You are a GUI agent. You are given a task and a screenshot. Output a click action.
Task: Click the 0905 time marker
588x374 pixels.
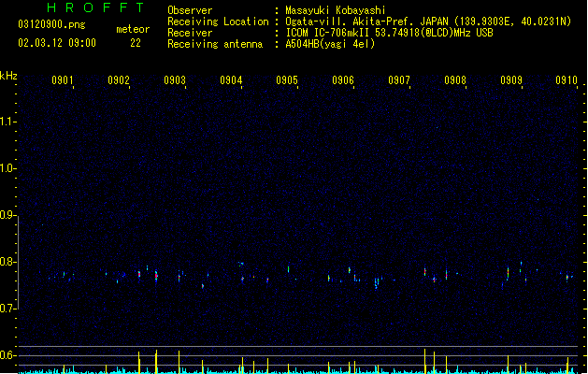[x=287, y=80]
